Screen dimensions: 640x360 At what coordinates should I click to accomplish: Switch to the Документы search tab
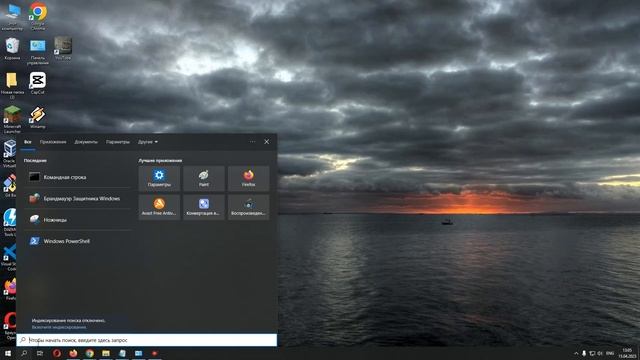(x=86, y=142)
